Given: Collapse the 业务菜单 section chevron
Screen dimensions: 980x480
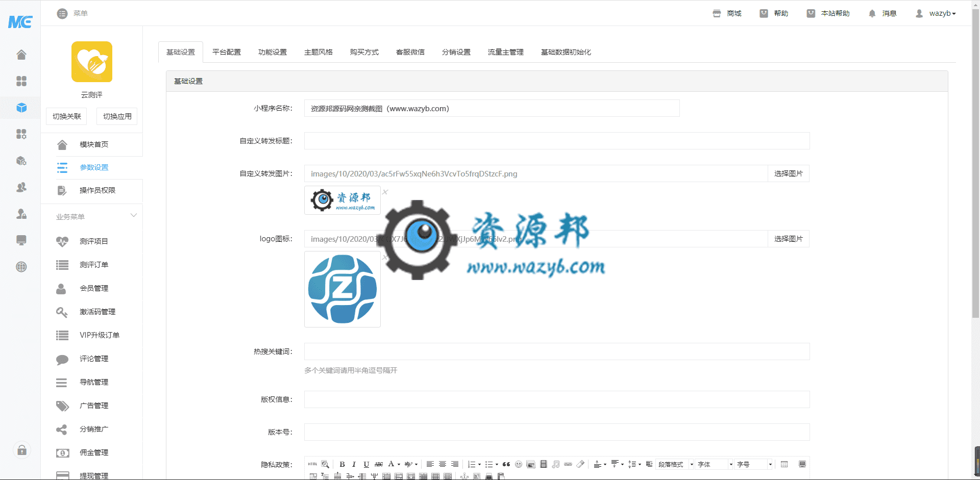Looking at the screenshot, I should 134,216.
